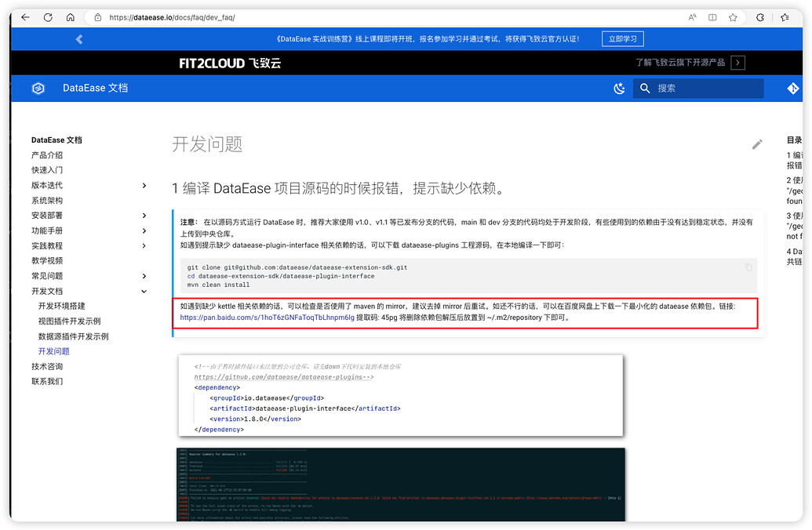Open the code repository via diamond icon top-right
The height and width of the screenshot is (530, 812).
tap(794, 88)
